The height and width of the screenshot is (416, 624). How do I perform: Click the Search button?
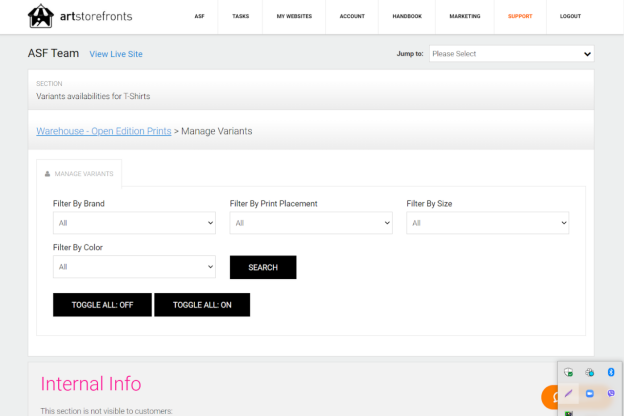[263, 267]
